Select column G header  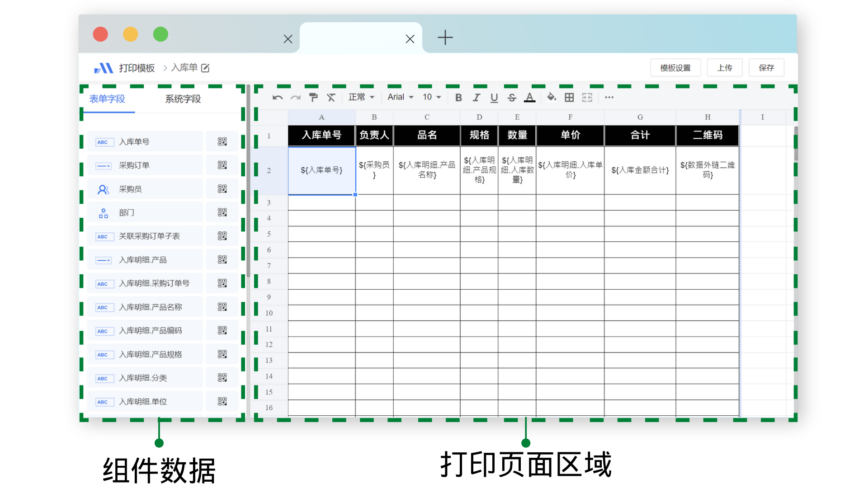pyautogui.click(x=640, y=117)
